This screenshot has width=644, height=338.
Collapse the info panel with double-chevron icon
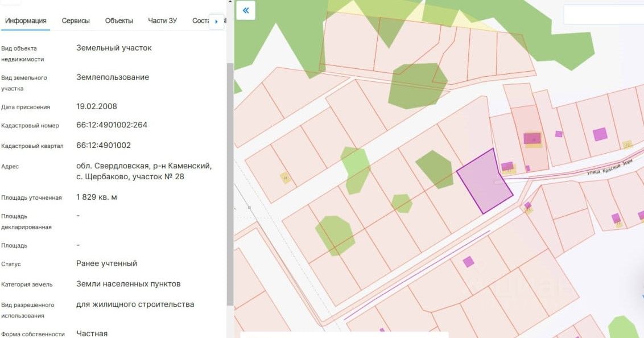(246, 10)
